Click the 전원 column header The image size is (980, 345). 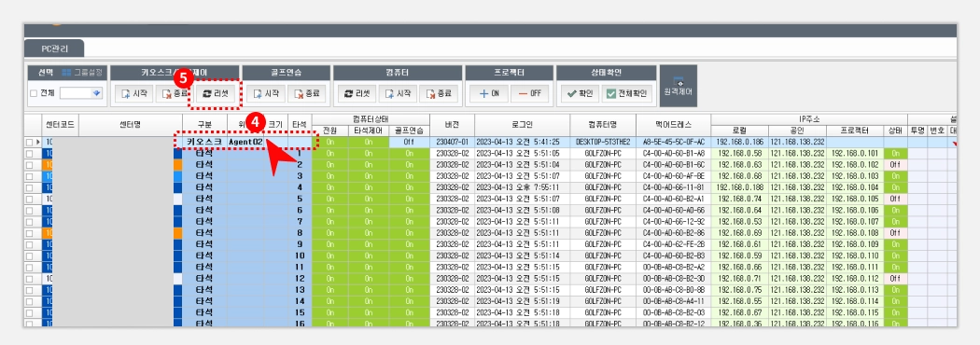pyautogui.click(x=329, y=131)
